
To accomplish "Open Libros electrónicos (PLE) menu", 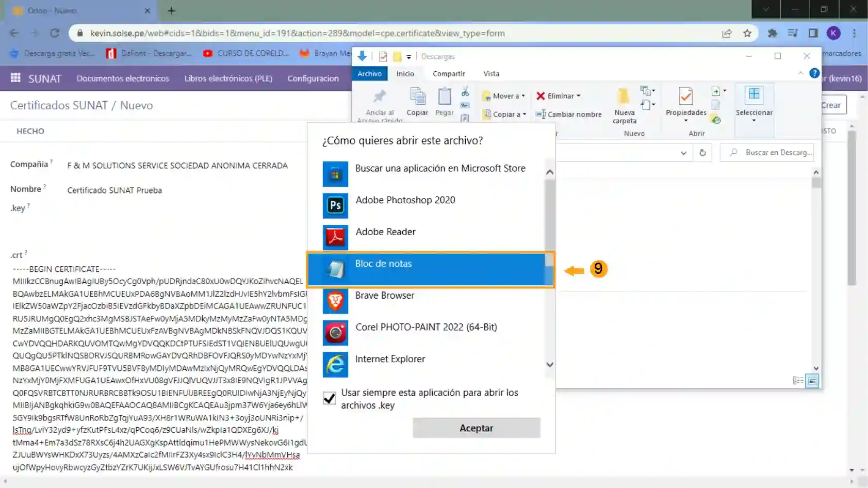I will (228, 78).
